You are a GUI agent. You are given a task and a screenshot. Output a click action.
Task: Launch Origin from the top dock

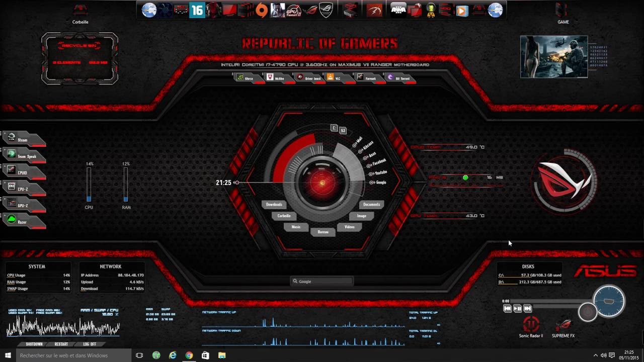coord(262,10)
